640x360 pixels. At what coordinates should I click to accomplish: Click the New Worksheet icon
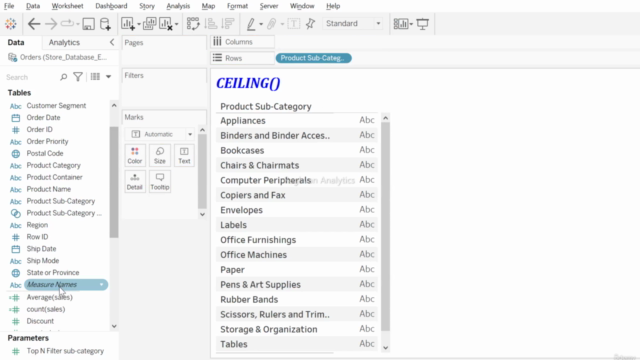click(x=128, y=24)
